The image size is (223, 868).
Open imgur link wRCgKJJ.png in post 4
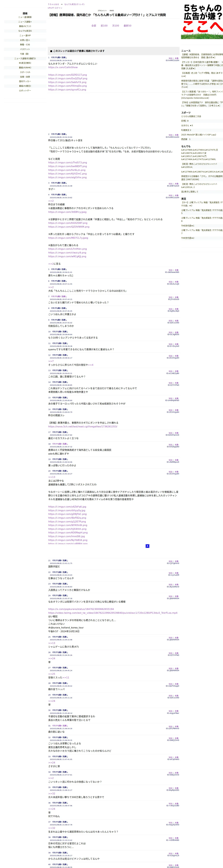pos(67,256)
